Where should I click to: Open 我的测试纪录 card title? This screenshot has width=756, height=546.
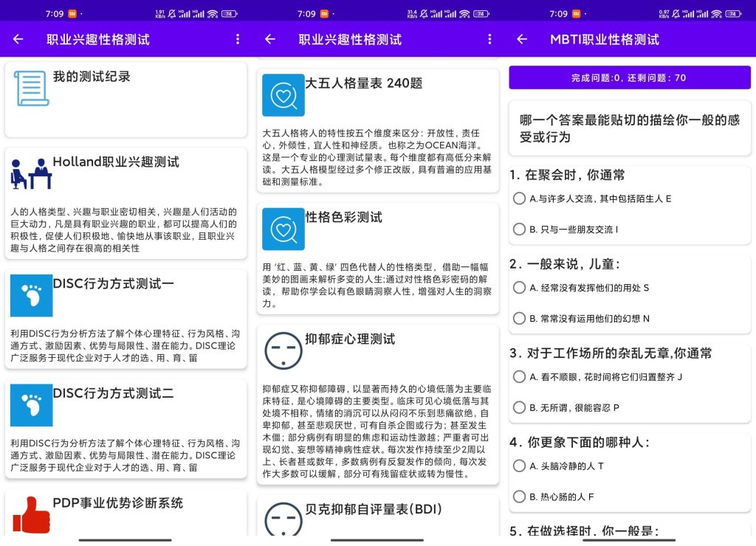[x=92, y=77]
